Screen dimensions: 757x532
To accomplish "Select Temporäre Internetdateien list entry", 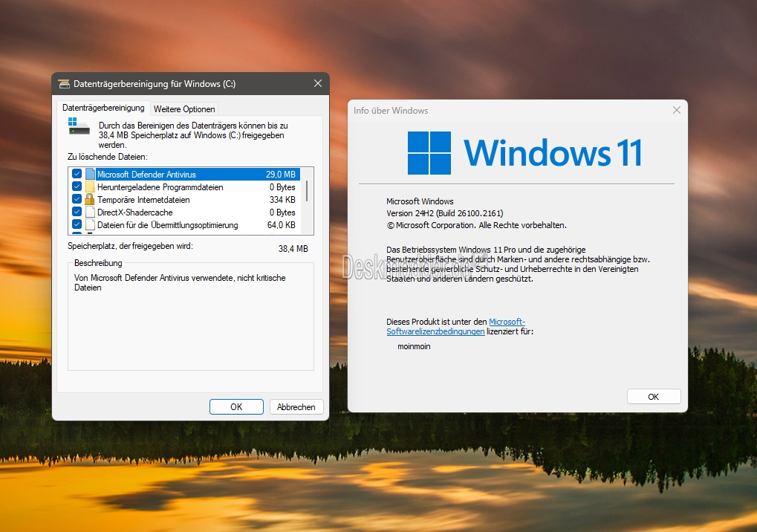I will click(x=143, y=199).
